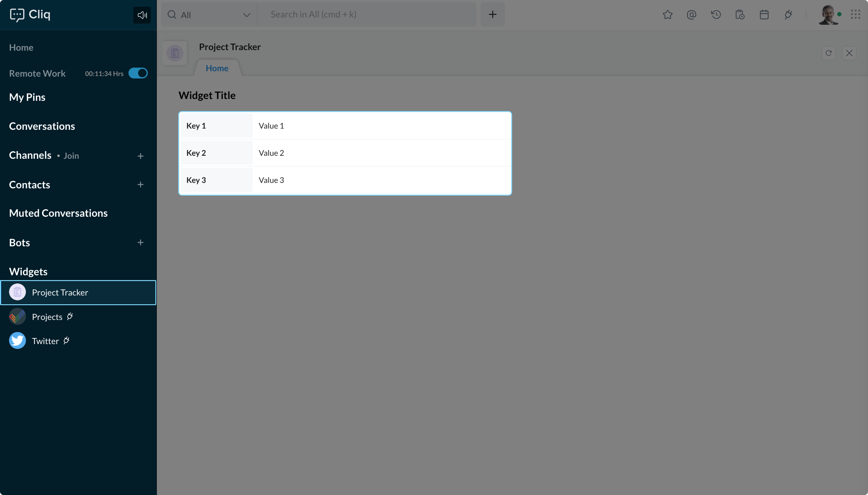Switch to the Home tab of Project Tracker
Image resolution: width=868 pixels, height=495 pixels.
[217, 68]
